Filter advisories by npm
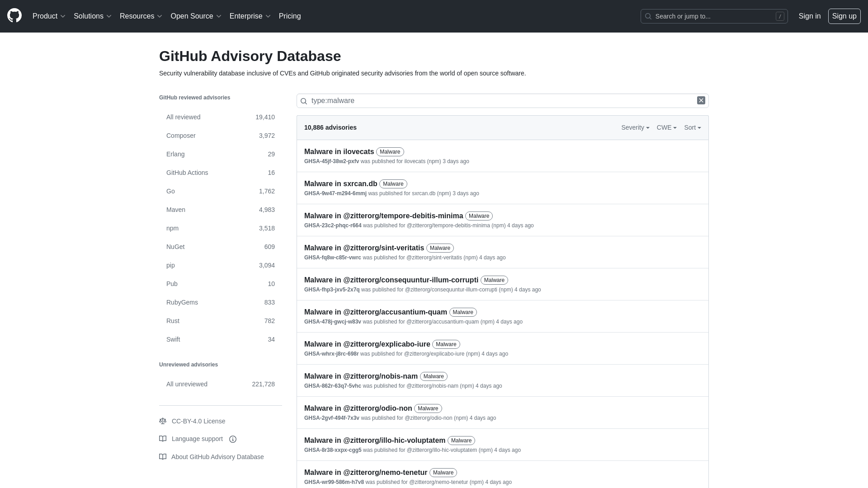Screen dimensions: 868x488 coord(221,228)
